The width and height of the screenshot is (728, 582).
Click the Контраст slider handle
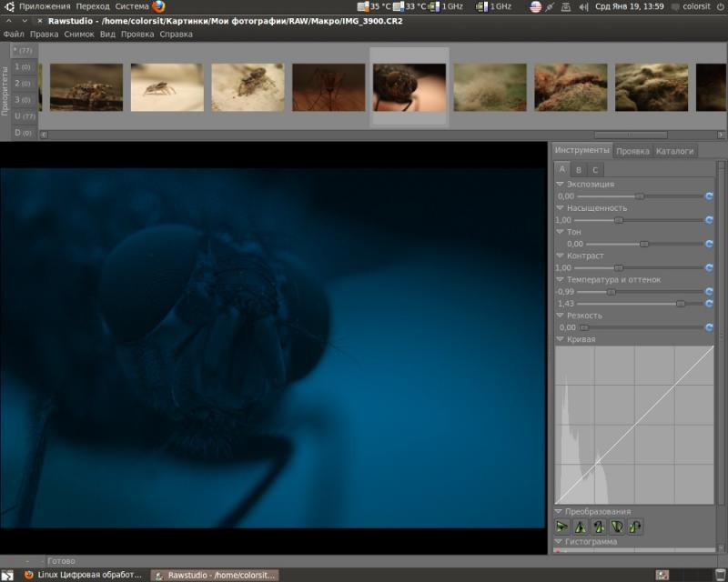pyautogui.click(x=619, y=267)
